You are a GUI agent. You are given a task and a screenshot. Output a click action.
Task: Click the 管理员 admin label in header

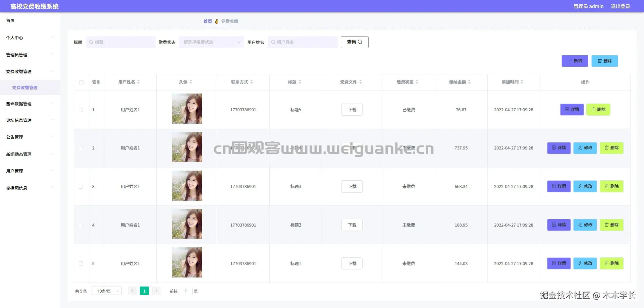coord(588,6)
